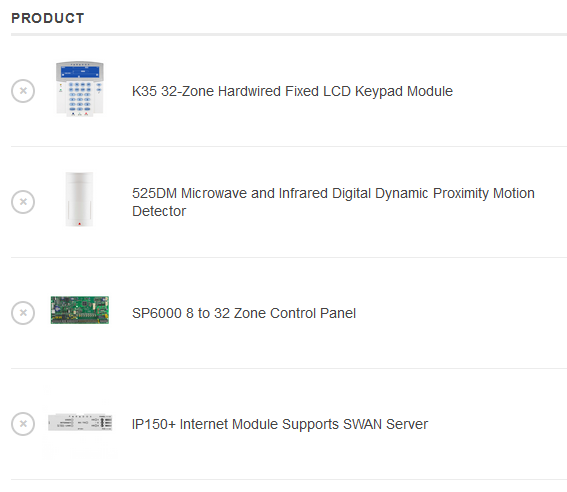The width and height of the screenshot is (567, 492).
Task: Open 525DM Microwave and Infrared Detector link
Action: (333, 202)
